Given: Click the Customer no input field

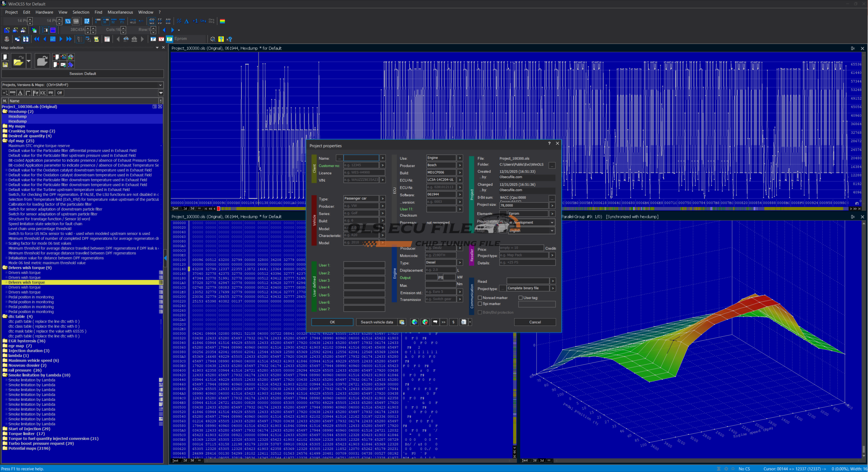Looking at the screenshot, I should click(361, 165).
